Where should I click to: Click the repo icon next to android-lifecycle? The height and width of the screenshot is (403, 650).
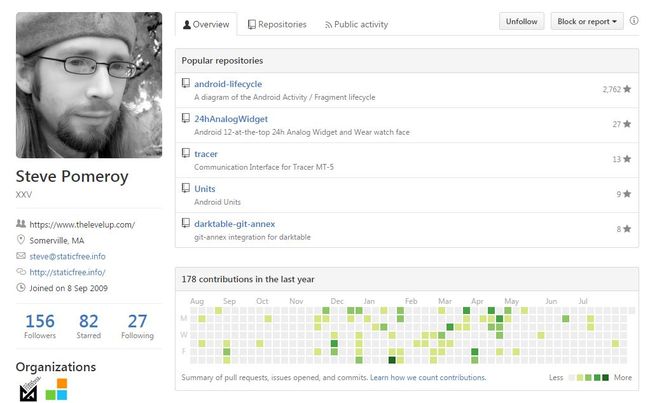click(x=186, y=83)
